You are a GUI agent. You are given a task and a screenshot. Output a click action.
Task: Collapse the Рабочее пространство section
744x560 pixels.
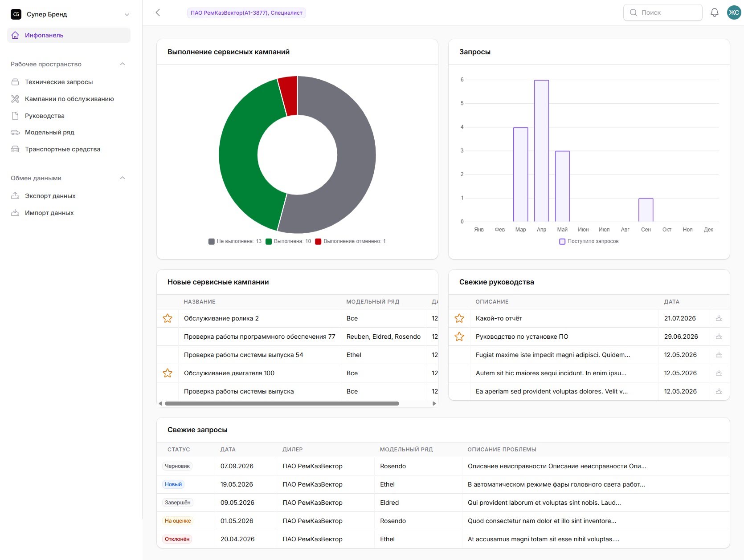pyautogui.click(x=123, y=64)
